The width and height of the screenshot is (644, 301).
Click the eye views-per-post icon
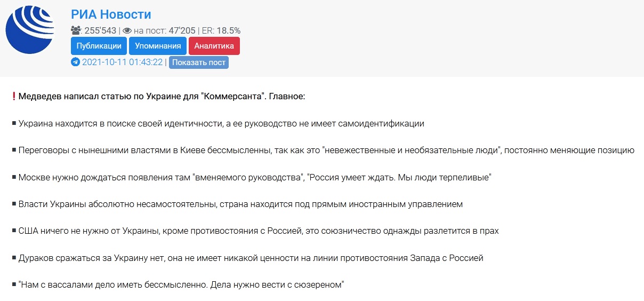(127, 30)
